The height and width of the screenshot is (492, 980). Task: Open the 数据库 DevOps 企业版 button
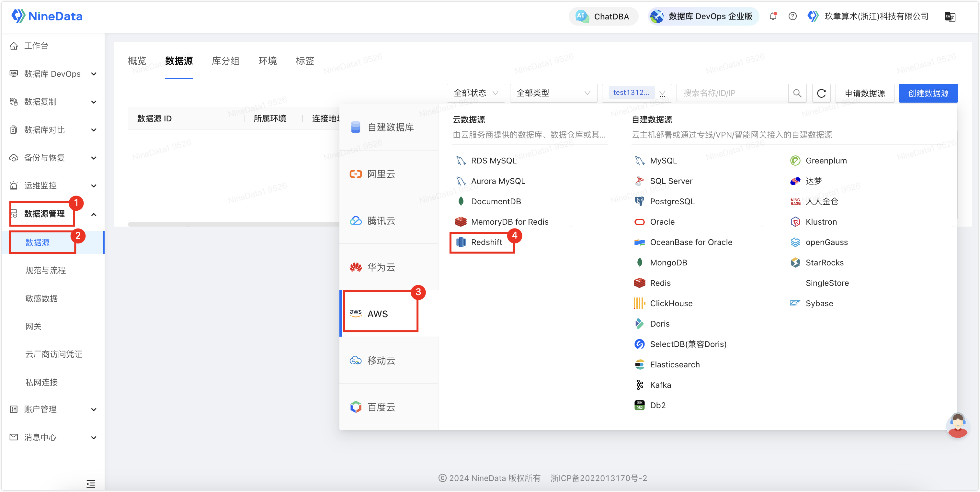(x=703, y=17)
